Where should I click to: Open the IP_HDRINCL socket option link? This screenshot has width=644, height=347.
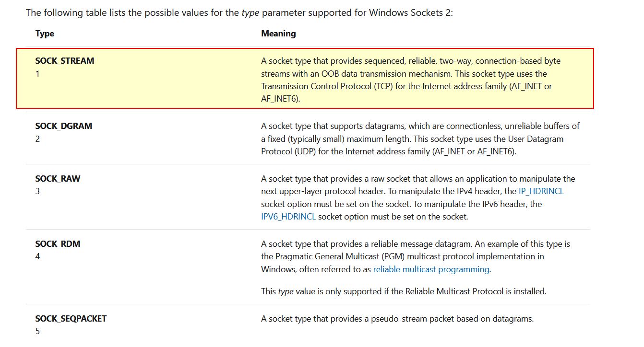point(541,191)
